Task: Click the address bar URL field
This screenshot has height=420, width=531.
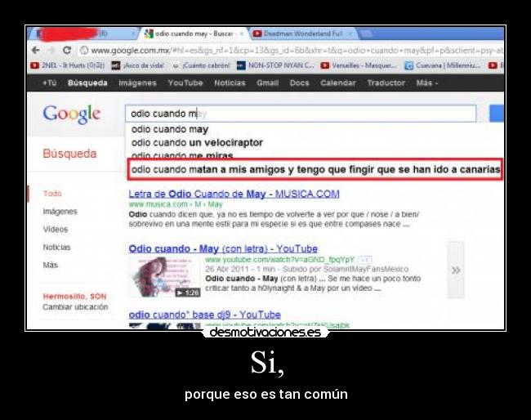Action: click(292, 51)
